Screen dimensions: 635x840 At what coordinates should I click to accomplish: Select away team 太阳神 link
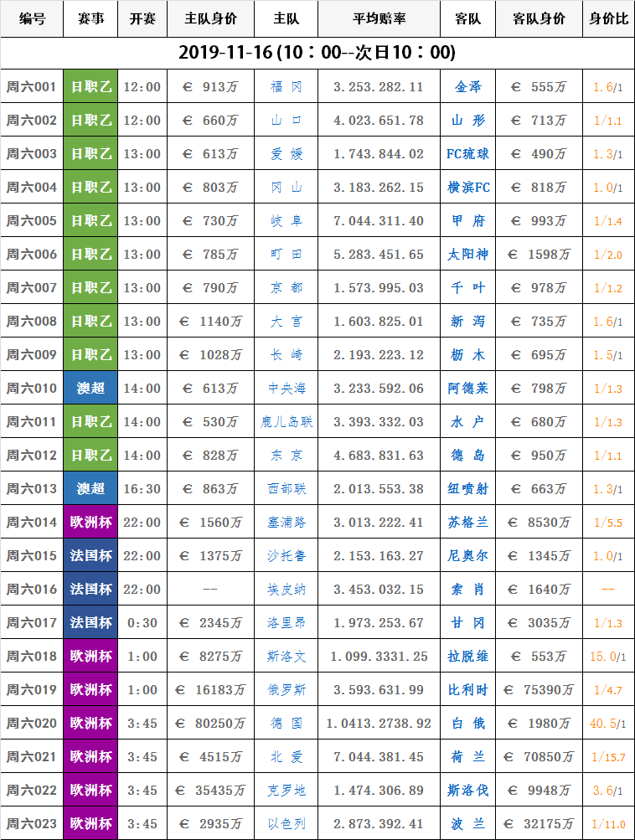pyautogui.click(x=468, y=255)
